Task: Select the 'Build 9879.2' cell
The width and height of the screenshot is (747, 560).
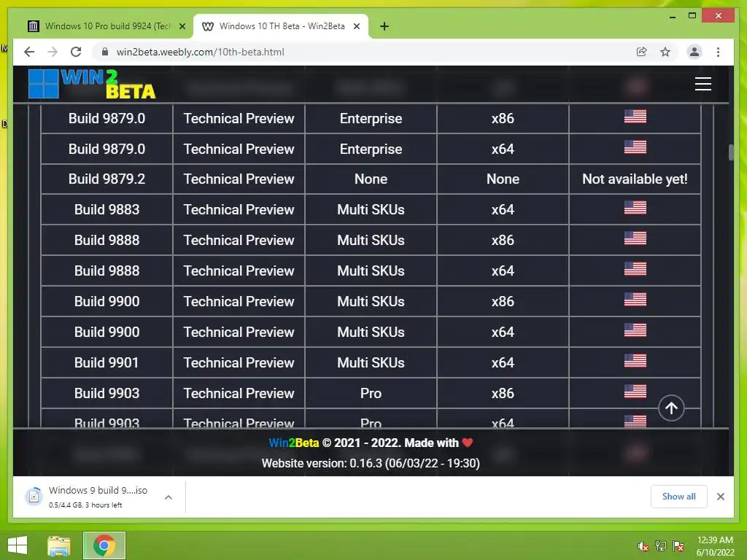Action: click(107, 179)
